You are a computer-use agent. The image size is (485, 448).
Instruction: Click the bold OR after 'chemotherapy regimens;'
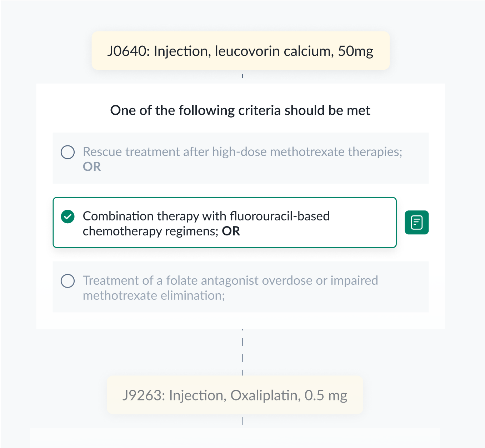click(x=231, y=231)
